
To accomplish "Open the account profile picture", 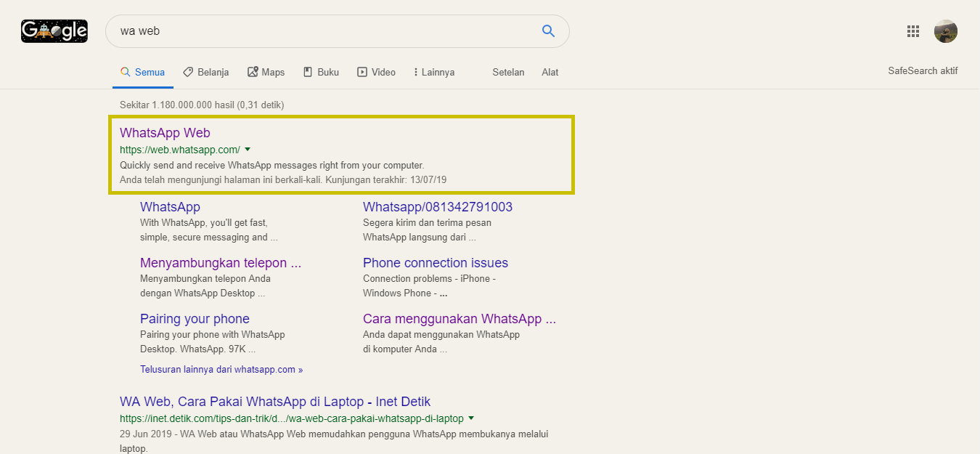I will pos(945,31).
